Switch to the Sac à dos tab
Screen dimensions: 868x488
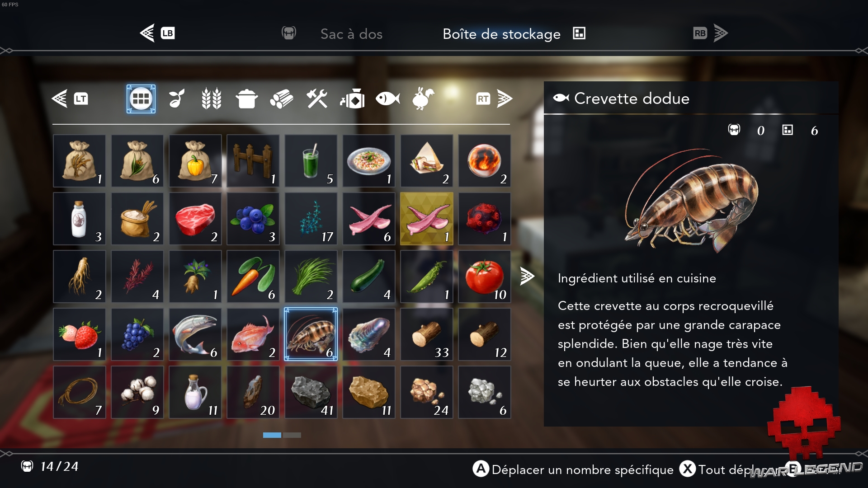(x=351, y=34)
